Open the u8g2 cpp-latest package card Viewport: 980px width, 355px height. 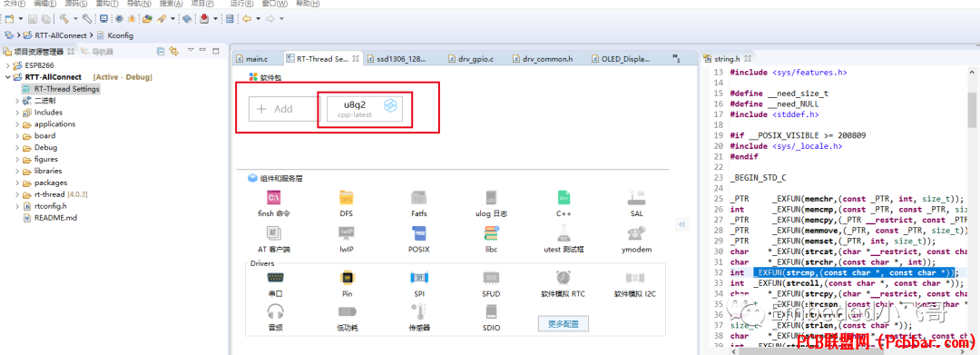pos(365,109)
